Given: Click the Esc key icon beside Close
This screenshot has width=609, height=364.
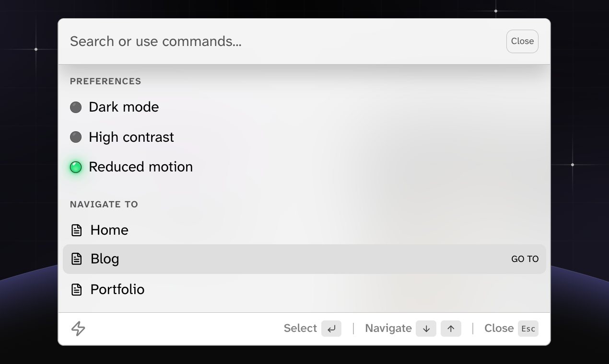Looking at the screenshot, I should pos(527,329).
